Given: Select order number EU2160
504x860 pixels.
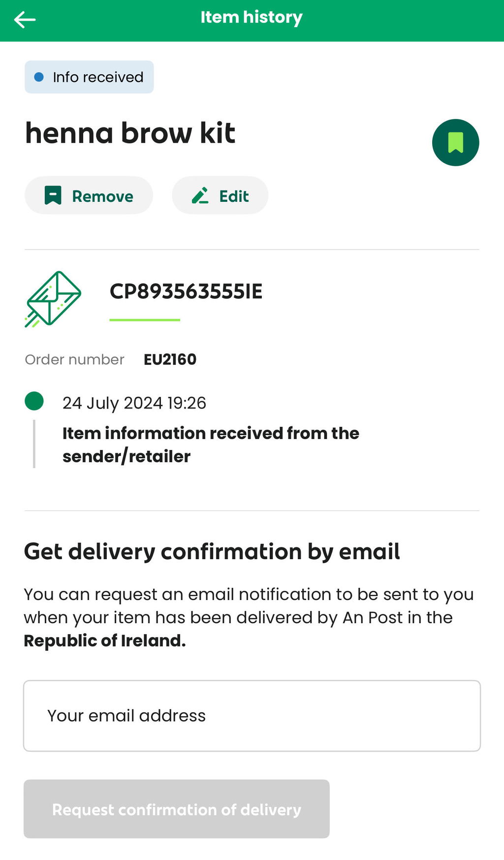Looking at the screenshot, I should pyautogui.click(x=170, y=359).
